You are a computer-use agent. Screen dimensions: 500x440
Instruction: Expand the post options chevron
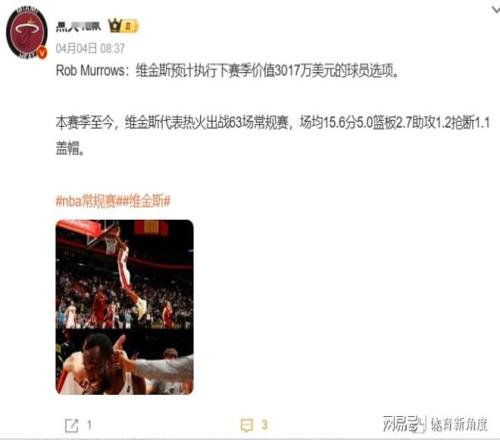pos(495,10)
